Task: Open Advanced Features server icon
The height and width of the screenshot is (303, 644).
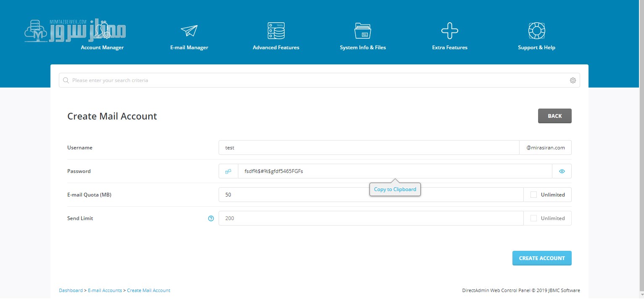Action: tap(276, 31)
